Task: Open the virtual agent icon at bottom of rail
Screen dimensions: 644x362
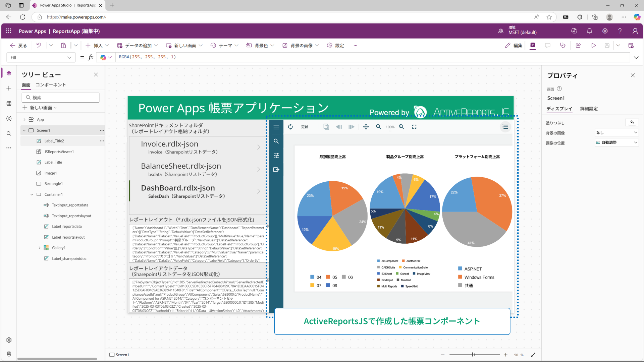Action: point(9,354)
